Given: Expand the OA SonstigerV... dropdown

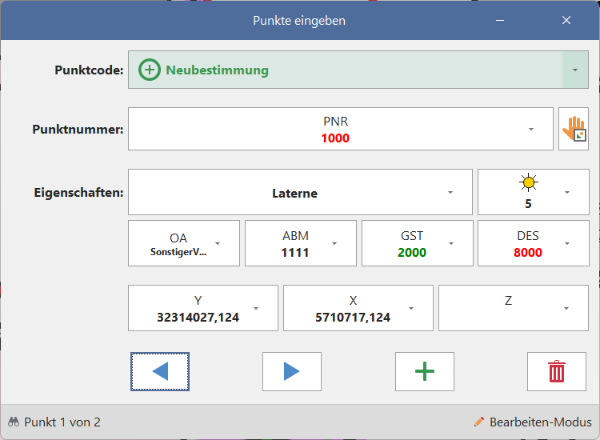Looking at the screenshot, I should click(218, 244).
